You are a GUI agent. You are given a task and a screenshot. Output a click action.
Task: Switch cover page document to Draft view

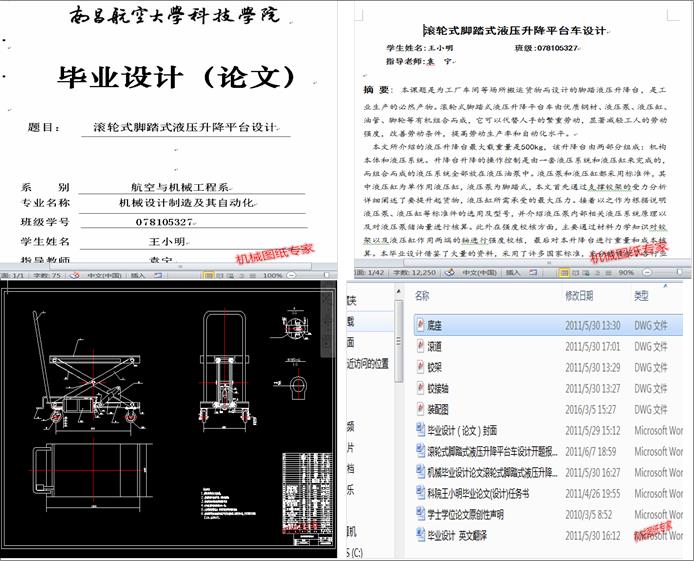click(x=253, y=275)
